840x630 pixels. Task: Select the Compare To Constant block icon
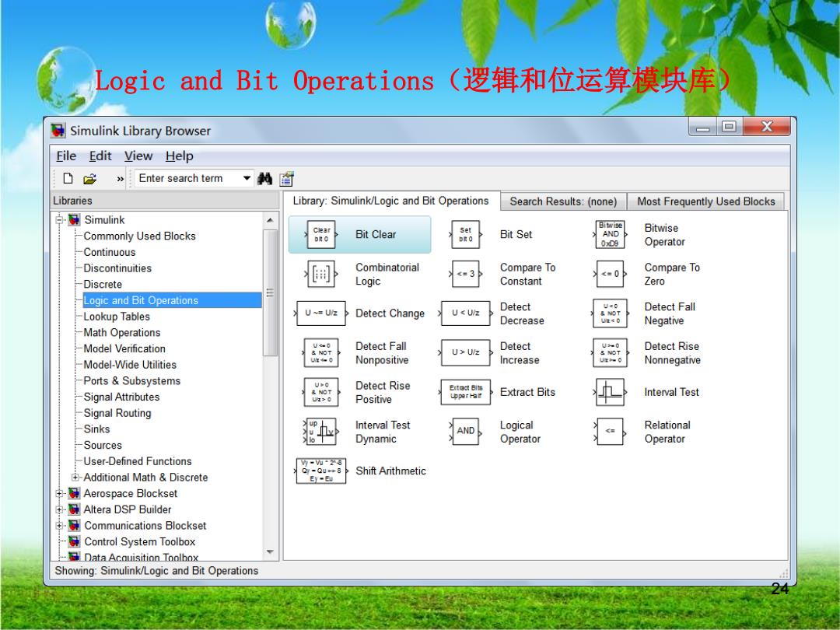[x=466, y=275]
